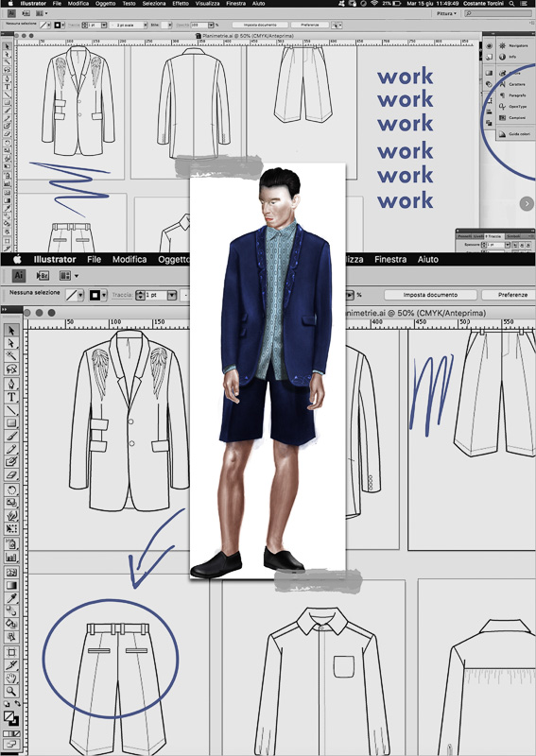Choose the Hand tool in larger toolbar
Viewport: 536px width, 756px height.
(x=11, y=679)
